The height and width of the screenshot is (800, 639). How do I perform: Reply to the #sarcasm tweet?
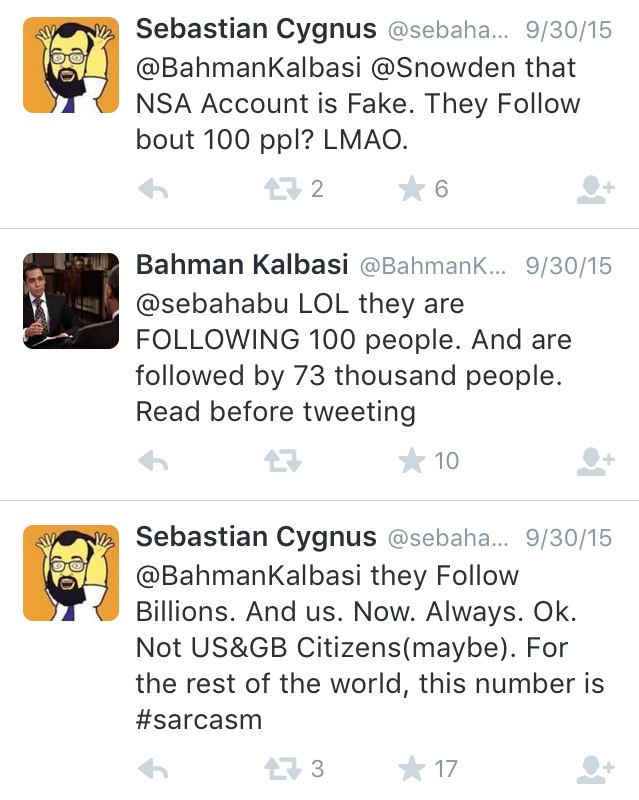click(152, 769)
